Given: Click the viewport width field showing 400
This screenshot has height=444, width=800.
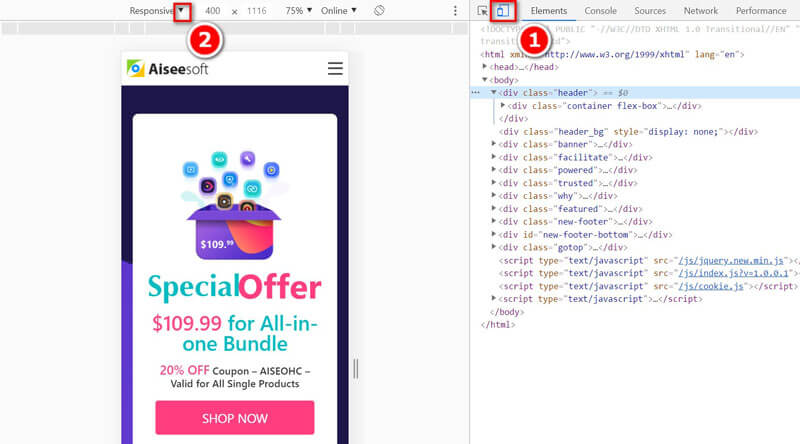Looking at the screenshot, I should pos(212,10).
